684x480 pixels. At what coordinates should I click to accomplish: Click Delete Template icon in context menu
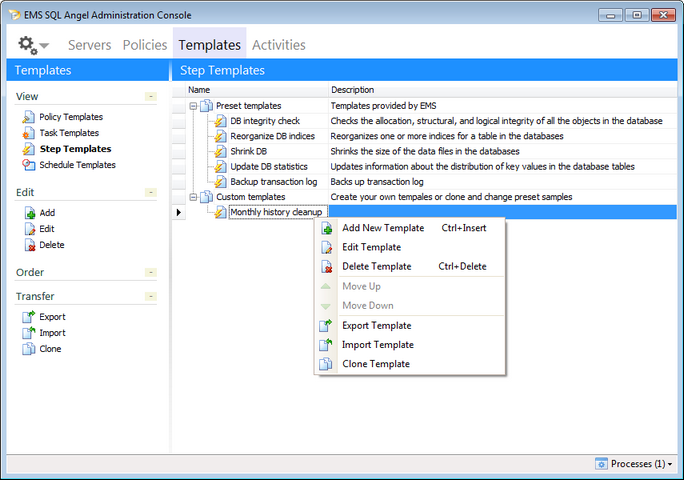326,266
